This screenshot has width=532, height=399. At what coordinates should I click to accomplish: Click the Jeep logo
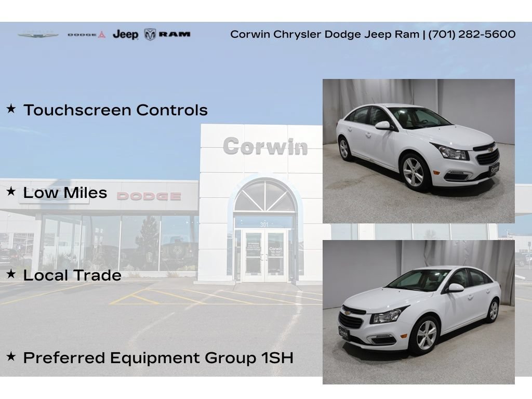125,34
